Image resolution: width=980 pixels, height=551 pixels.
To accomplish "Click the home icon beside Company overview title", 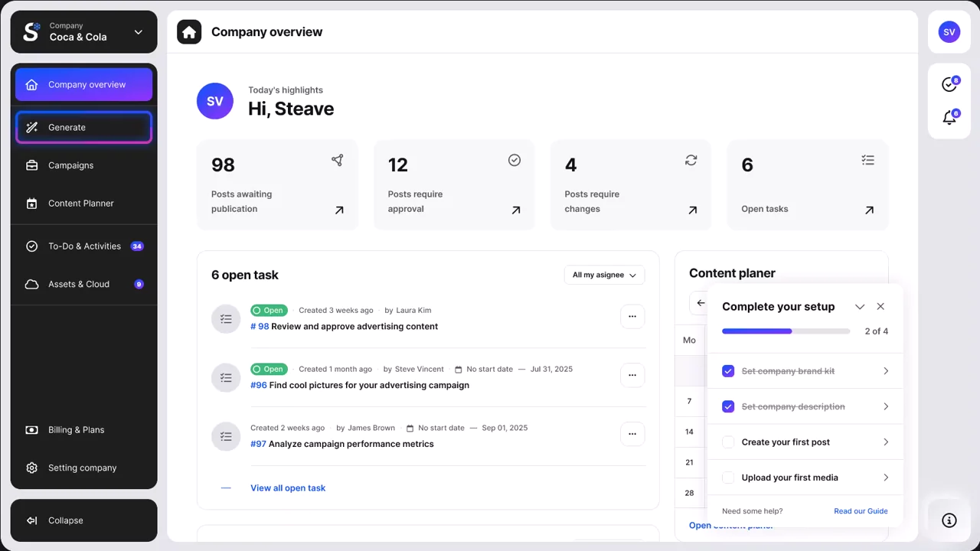I will click(189, 32).
